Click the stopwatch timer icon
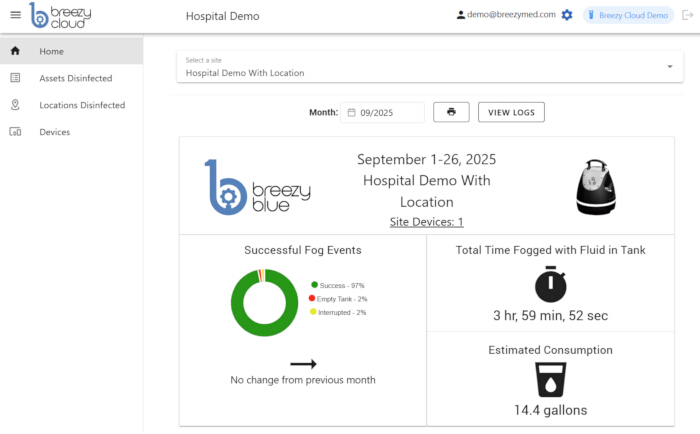The width and height of the screenshot is (700, 434). pyautogui.click(x=550, y=284)
